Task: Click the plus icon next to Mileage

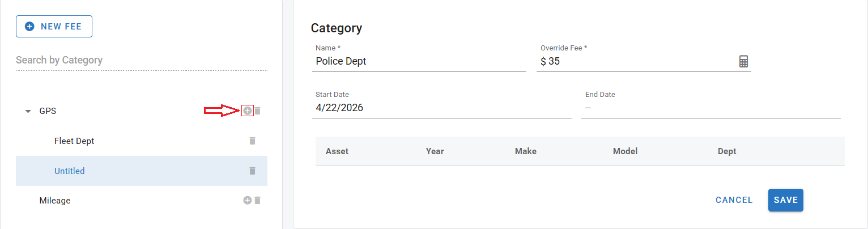Action: 247,200
